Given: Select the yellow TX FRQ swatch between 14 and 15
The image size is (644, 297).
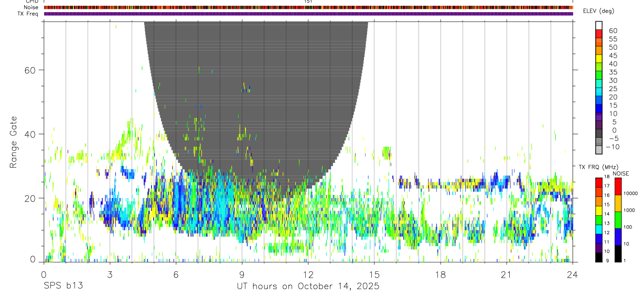Looking at the screenshot, I should coord(599,210).
